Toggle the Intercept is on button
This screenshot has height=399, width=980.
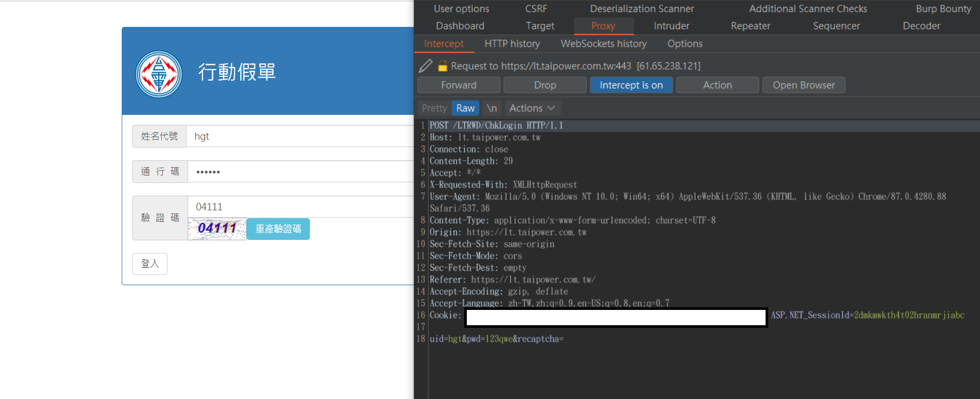(631, 85)
